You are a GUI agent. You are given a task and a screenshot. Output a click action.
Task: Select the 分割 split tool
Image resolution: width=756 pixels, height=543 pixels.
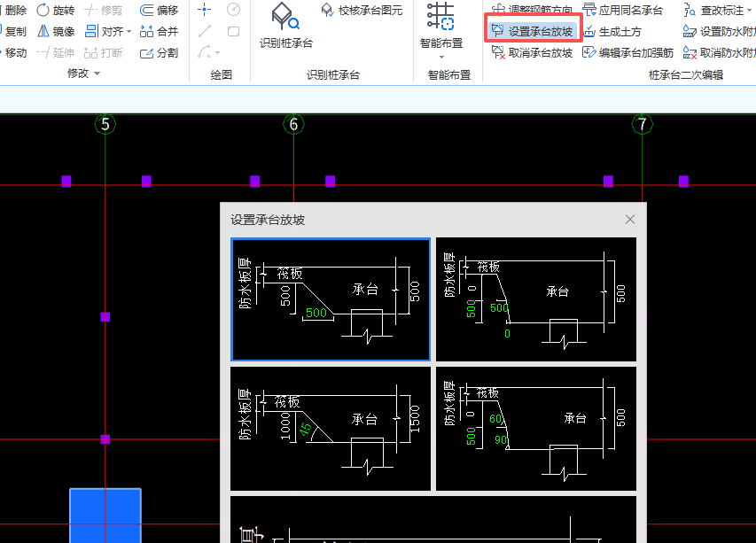[159, 52]
